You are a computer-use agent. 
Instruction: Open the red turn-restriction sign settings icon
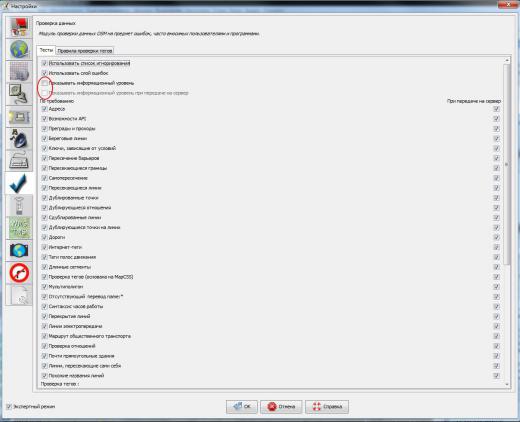pos(19,273)
